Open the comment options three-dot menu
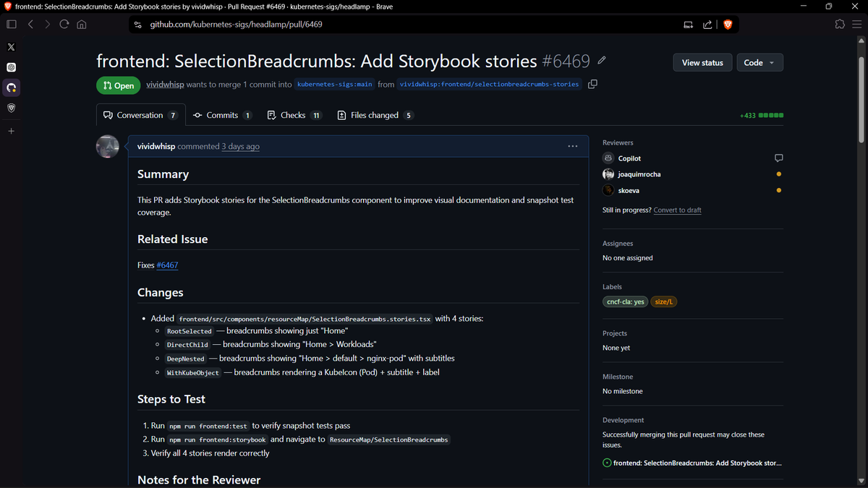Screen dimensions: 868x488 point(573,146)
